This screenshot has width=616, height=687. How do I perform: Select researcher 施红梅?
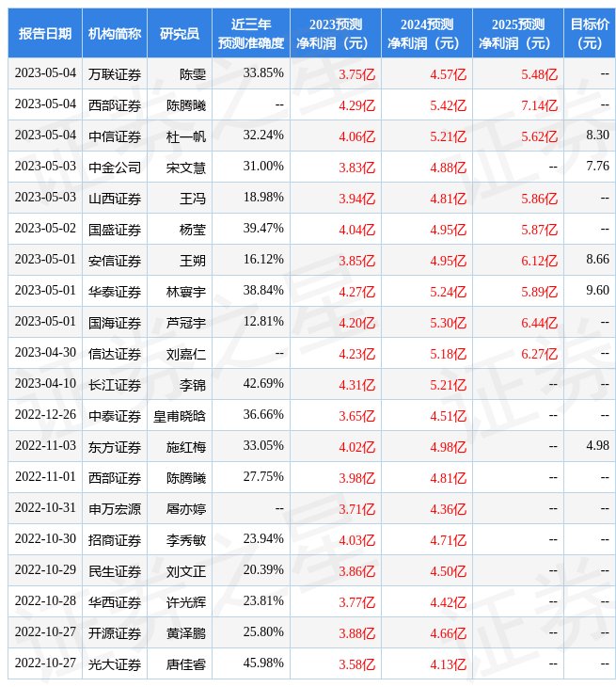(186, 447)
